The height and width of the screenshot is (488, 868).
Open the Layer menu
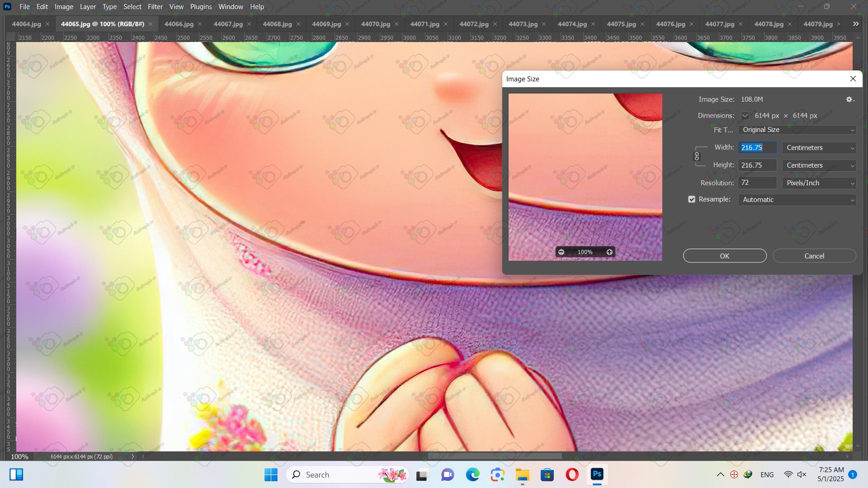tap(88, 7)
